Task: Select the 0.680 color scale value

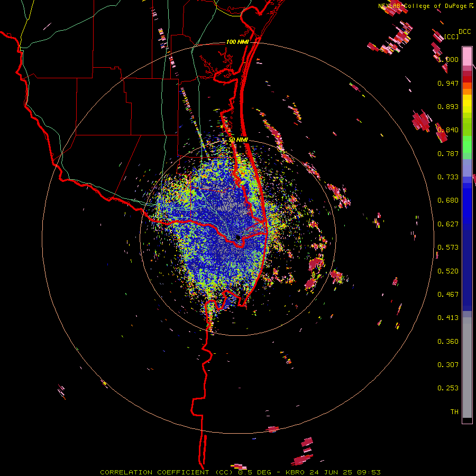Action: pyautogui.click(x=448, y=200)
